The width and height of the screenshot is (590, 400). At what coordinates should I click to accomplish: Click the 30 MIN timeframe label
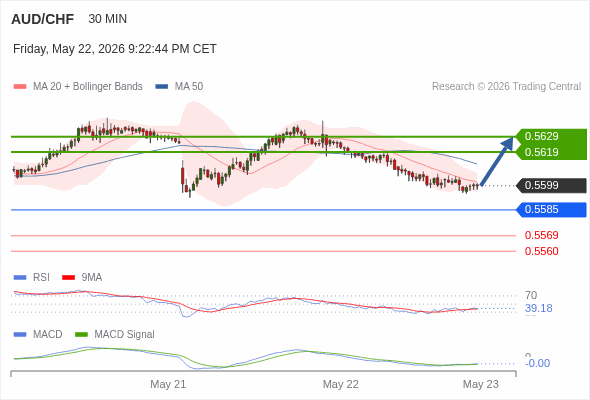click(108, 19)
